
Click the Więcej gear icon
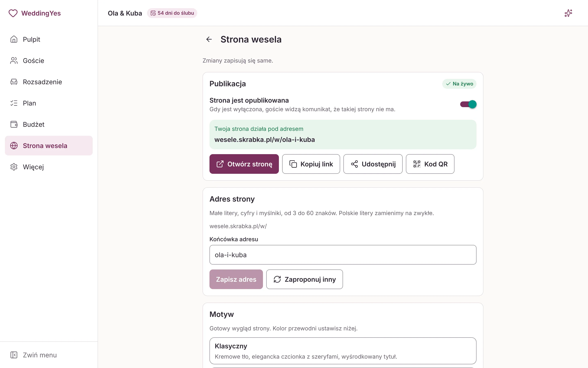click(x=14, y=167)
